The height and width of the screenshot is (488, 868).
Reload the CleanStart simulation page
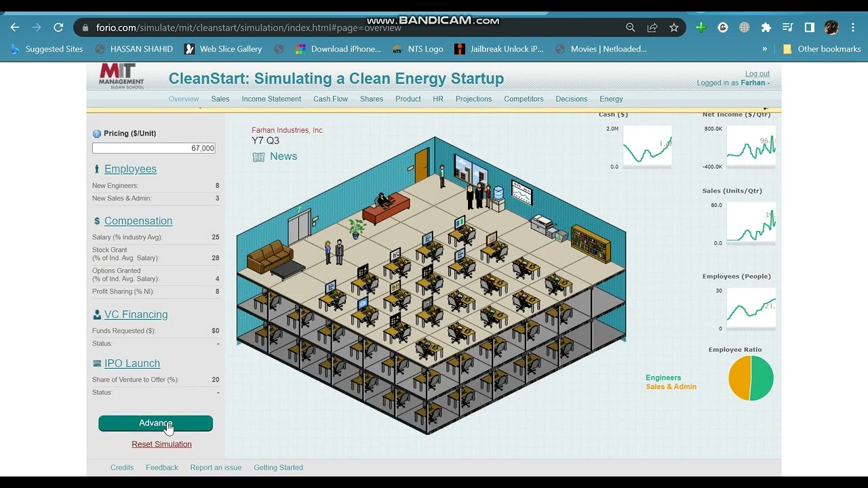(58, 28)
